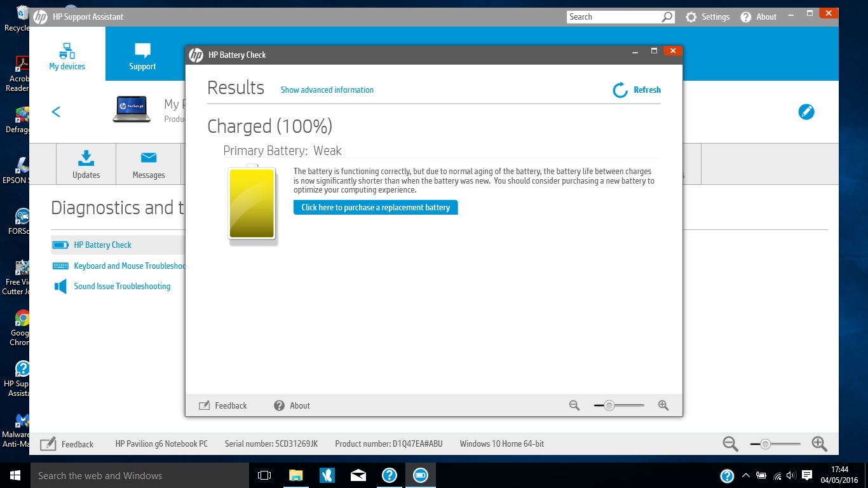
Task: Adjust the Battery Check zoom slider
Action: 609,405
